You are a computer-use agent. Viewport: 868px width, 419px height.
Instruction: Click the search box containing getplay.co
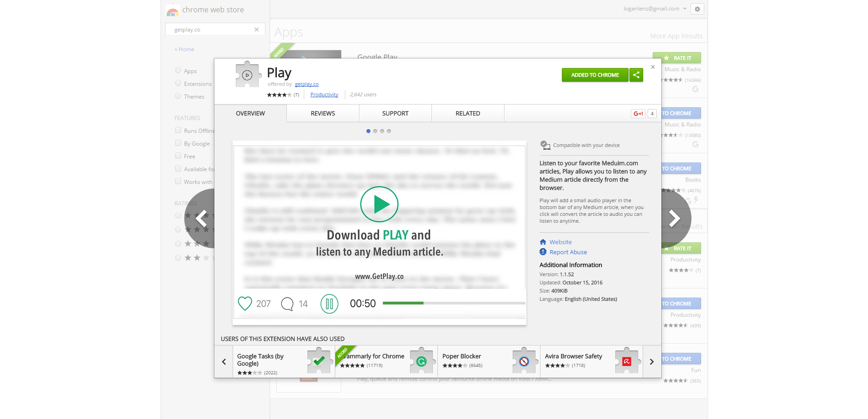(215, 29)
